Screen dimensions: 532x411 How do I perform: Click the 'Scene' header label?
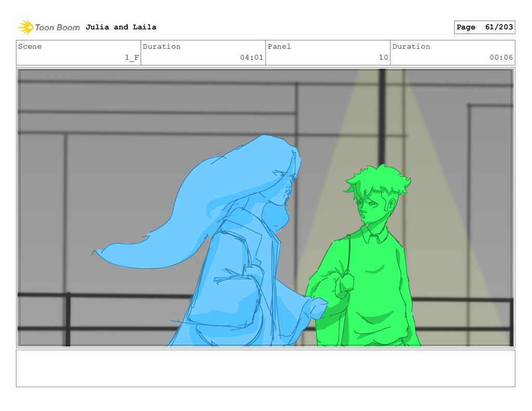pos(30,46)
